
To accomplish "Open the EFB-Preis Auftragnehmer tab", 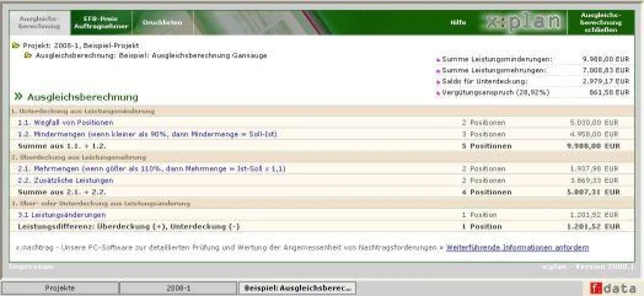I will [x=101, y=23].
